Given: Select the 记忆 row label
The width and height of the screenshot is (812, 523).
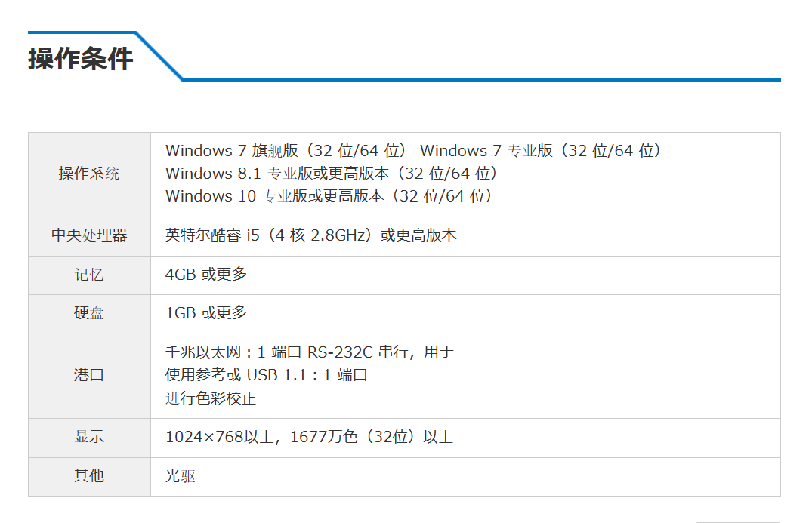Looking at the screenshot, I should pyautogui.click(x=89, y=275).
